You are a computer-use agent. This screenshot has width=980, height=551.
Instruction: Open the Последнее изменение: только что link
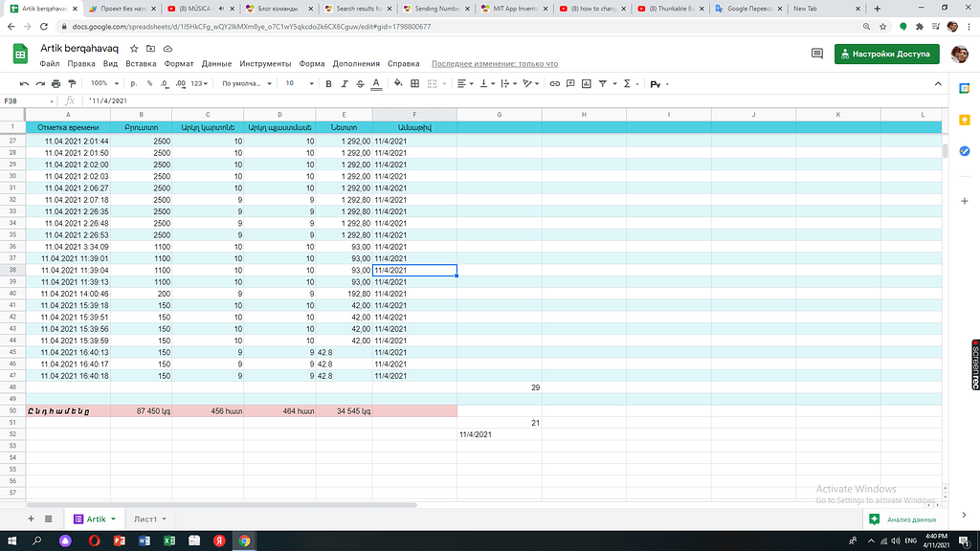tap(494, 64)
